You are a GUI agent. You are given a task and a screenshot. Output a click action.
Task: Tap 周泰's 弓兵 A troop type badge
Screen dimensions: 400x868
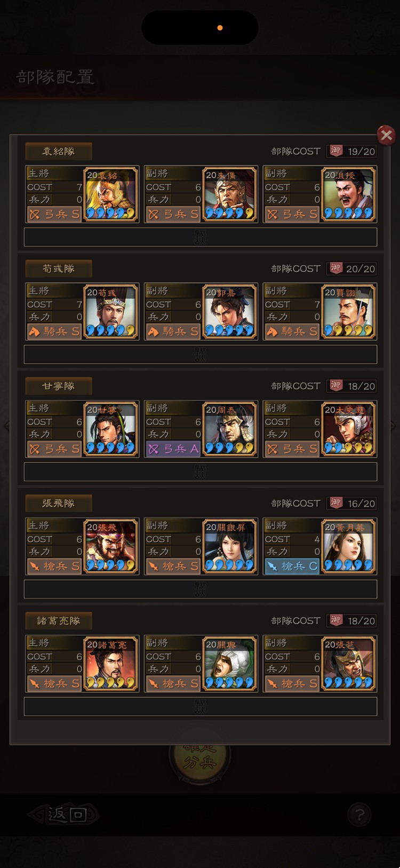pos(173,449)
